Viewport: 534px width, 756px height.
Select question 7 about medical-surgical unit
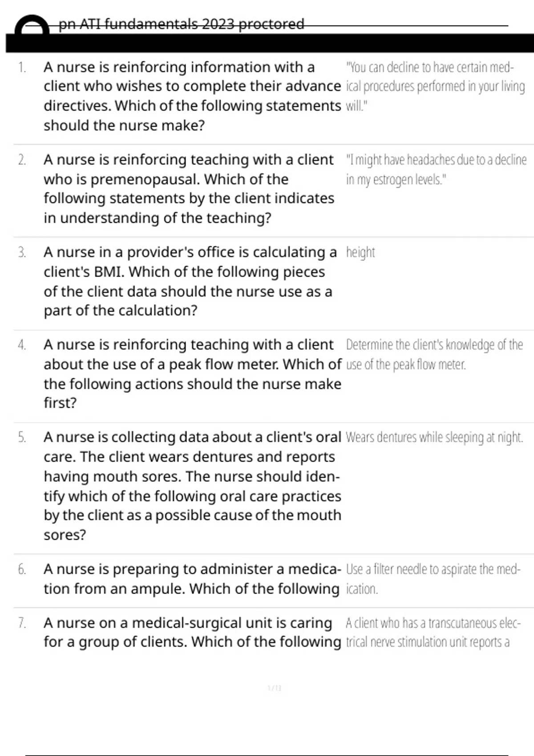click(x=191, y=632)
